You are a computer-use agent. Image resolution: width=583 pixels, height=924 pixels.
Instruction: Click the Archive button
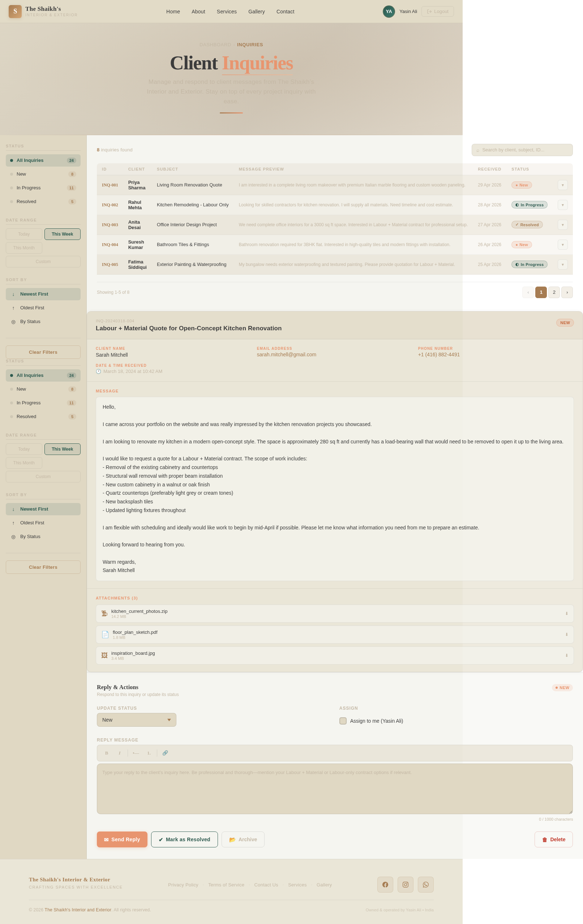pos(243,839)
